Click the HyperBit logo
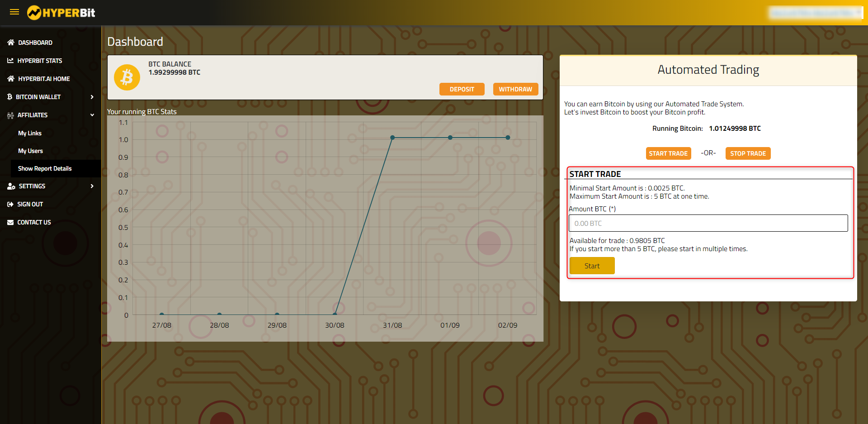The height and width of the screenshot is (424, 868). click(x=61, y=13)
